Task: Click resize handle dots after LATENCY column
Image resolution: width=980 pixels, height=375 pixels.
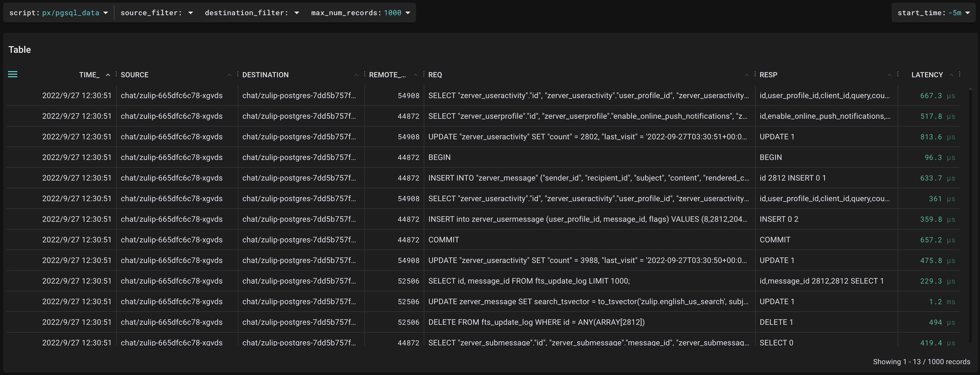Action: (960, 74)
